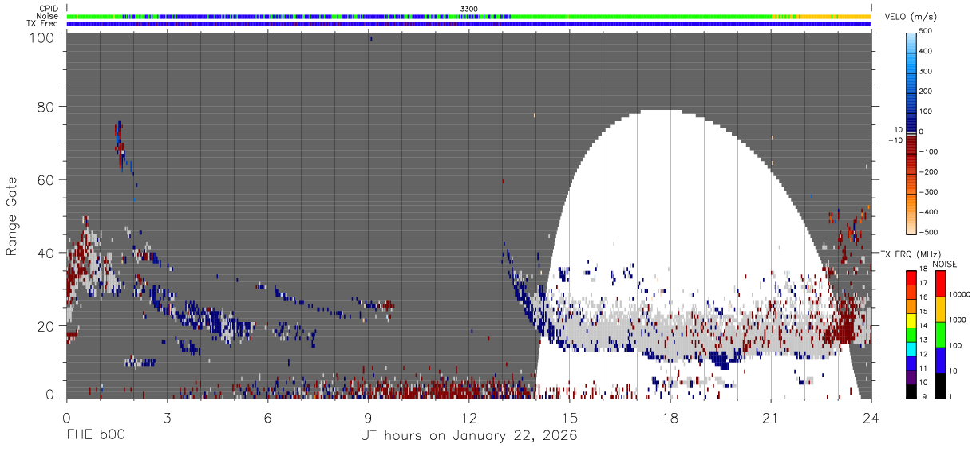This screenshot has height=452, width=980.
Task: Click the yellow swatch in the NOISE legend
Action: (939, 310)
